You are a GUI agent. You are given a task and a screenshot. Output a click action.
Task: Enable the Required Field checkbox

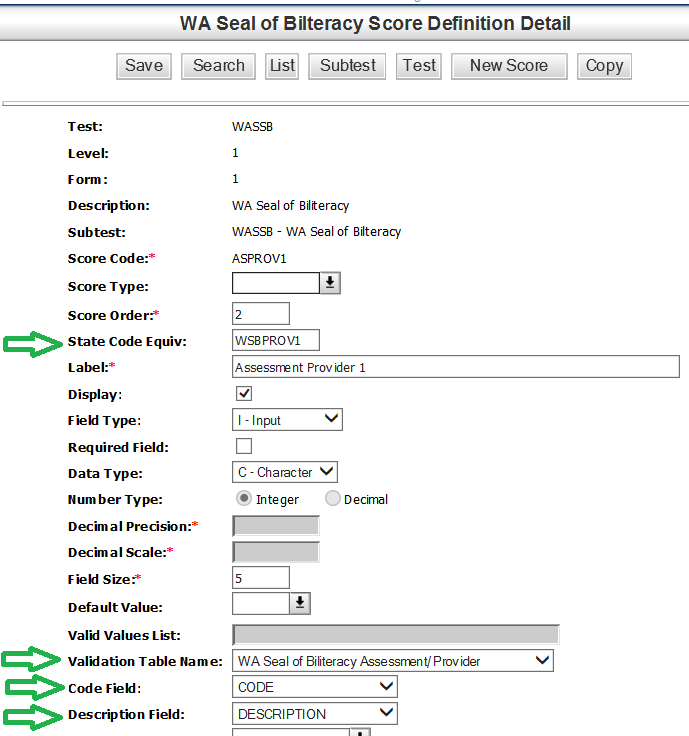coord(243,446)
